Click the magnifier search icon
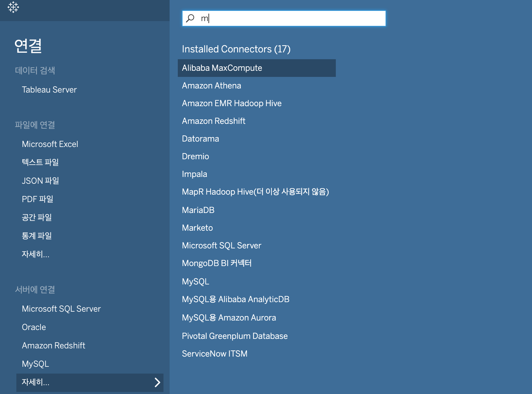532x394 pixels. 190,18
